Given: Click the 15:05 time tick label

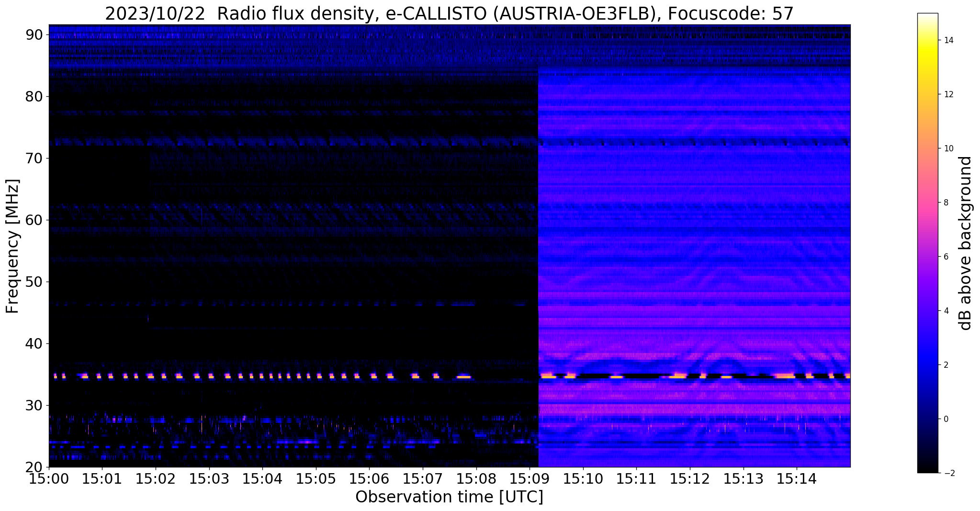Looking at the screenshot, I should coord(316,478).
